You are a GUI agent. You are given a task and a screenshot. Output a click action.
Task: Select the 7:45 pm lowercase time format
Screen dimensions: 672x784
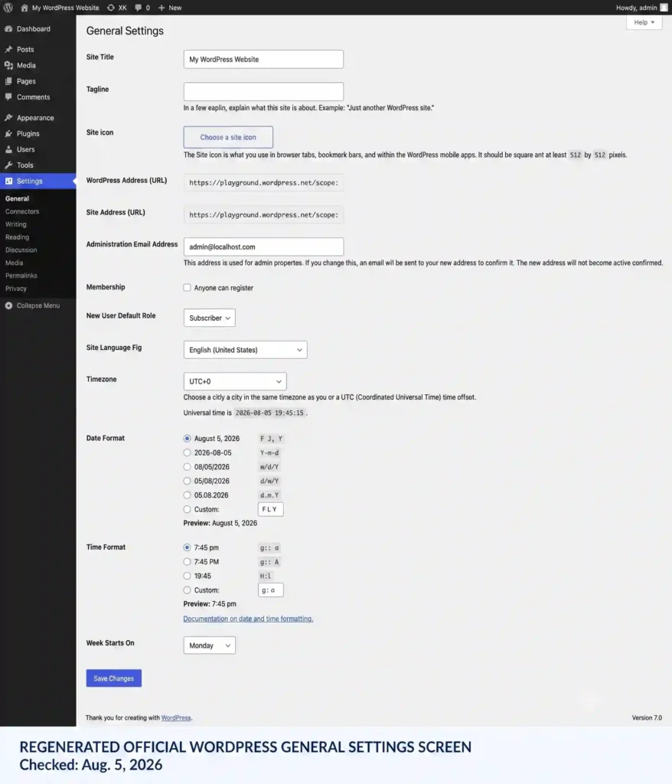[x=187, y=547]
